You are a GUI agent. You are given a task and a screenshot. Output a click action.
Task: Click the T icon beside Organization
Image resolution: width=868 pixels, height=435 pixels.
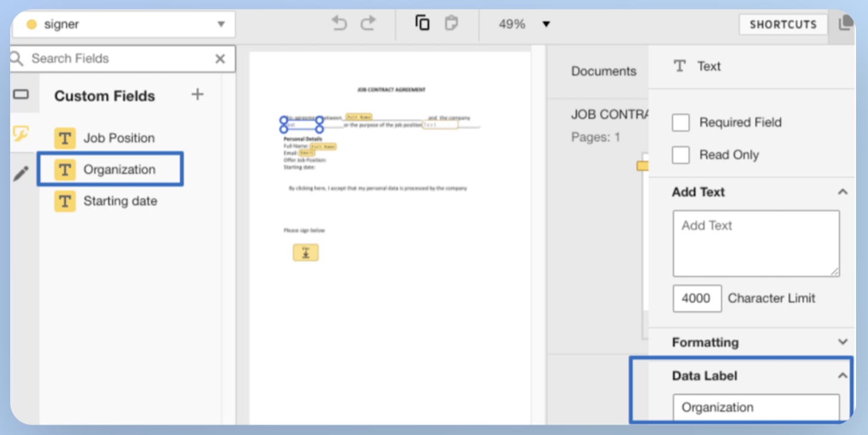coord(65,170)
